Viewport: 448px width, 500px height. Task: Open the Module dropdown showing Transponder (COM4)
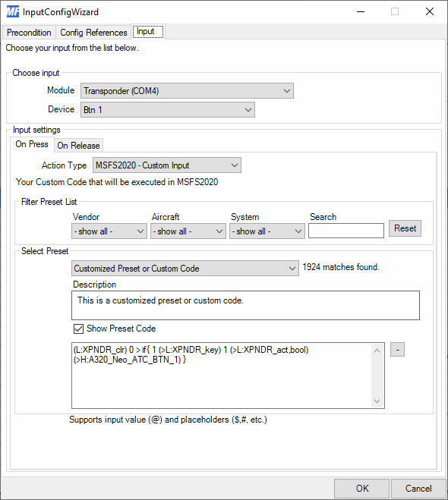click(187, 91)
